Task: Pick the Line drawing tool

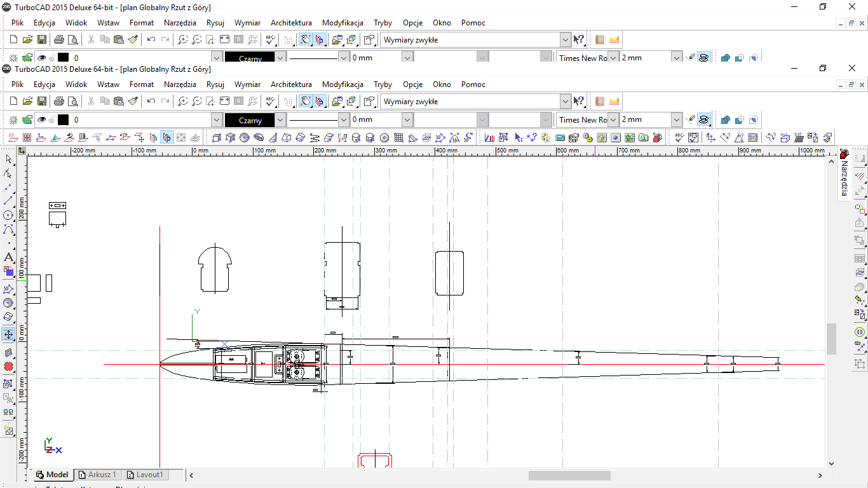Action: tap(8, 201)
